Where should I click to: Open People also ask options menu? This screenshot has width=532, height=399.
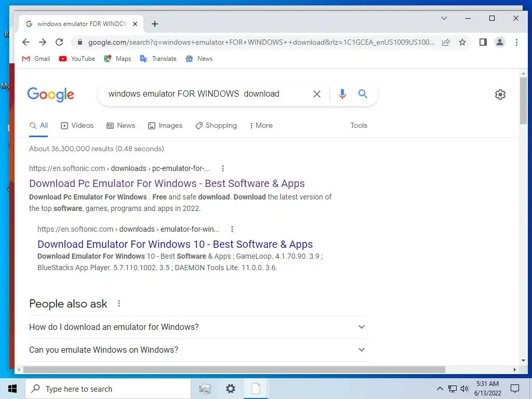click(119, 303)
